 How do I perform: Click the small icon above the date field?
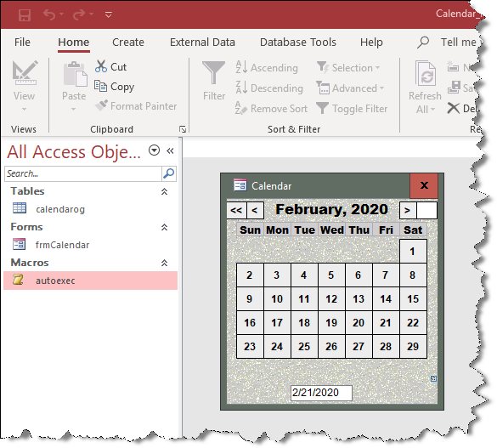(433, 378)
